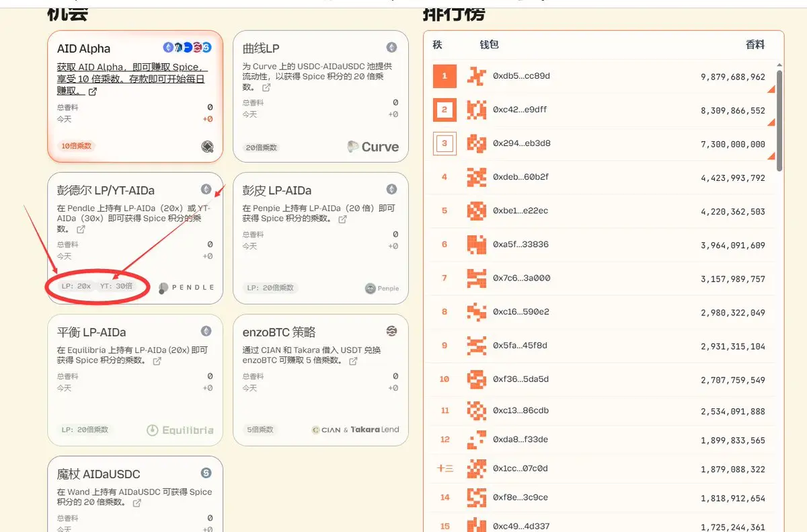Click Ethereum icon on 彭皮 LP-AIDa card

coord(391,190)
